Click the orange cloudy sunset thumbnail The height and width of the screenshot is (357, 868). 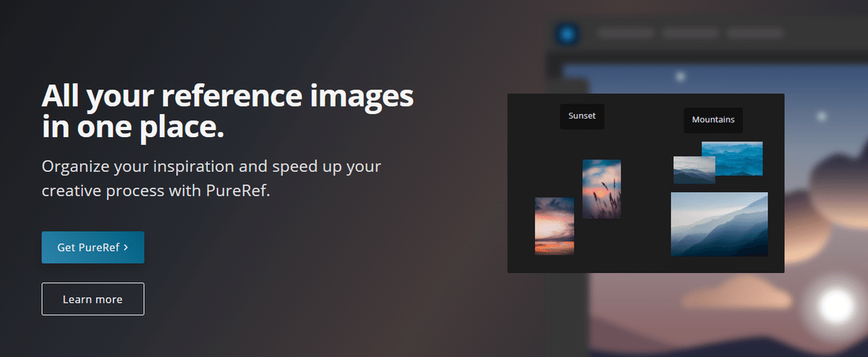click(554, 226)
